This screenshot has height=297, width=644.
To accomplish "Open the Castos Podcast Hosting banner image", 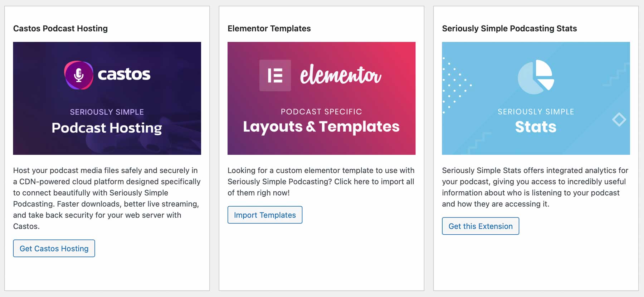I will [x=107, y=99].
